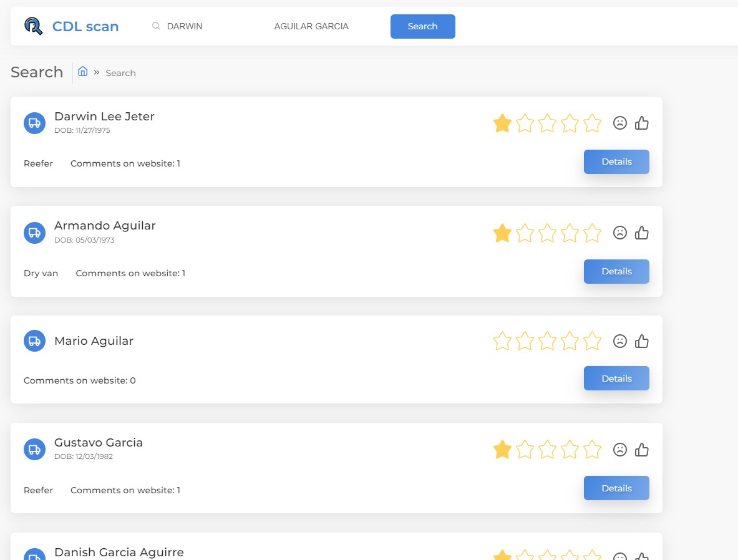The width and height of the screenshot is (738, 560).
Task: Go to home via breadcrumb house icon
Action: tap(83, 72)
